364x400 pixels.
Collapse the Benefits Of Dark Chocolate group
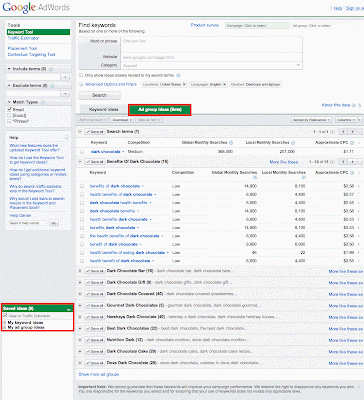[80, 162]
